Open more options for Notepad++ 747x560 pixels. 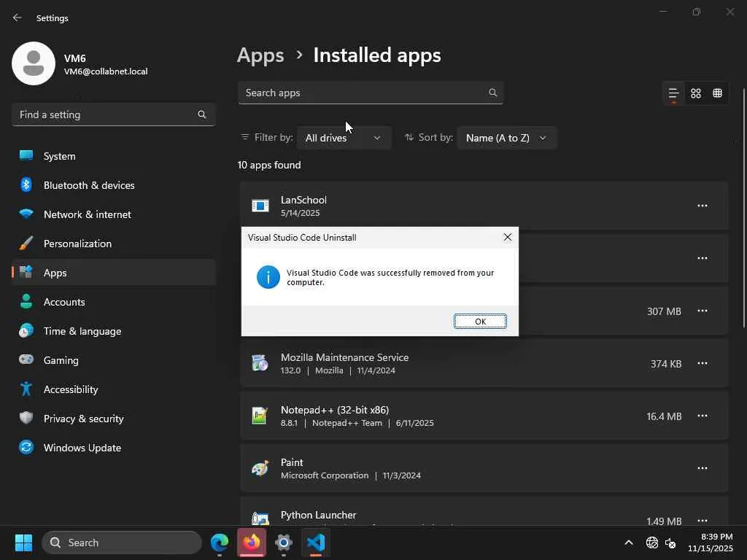(702, 416)
